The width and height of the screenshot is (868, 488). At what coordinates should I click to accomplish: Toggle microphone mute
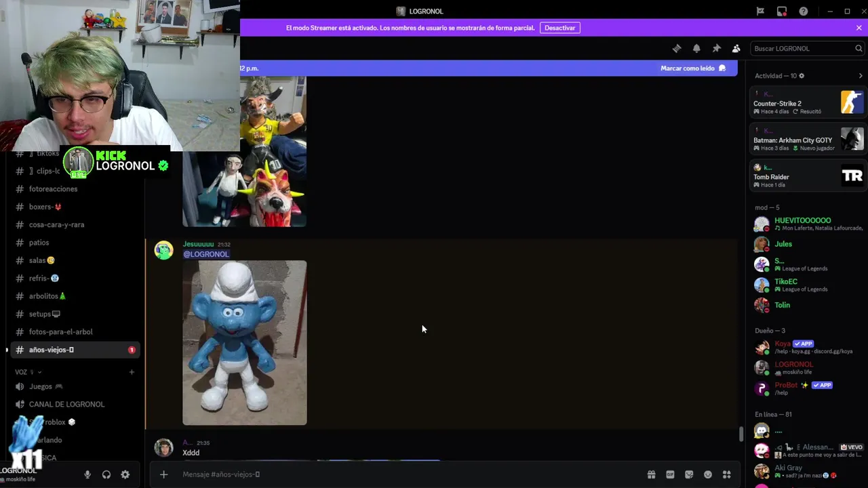pyautogui.click(x=87, y=474)
